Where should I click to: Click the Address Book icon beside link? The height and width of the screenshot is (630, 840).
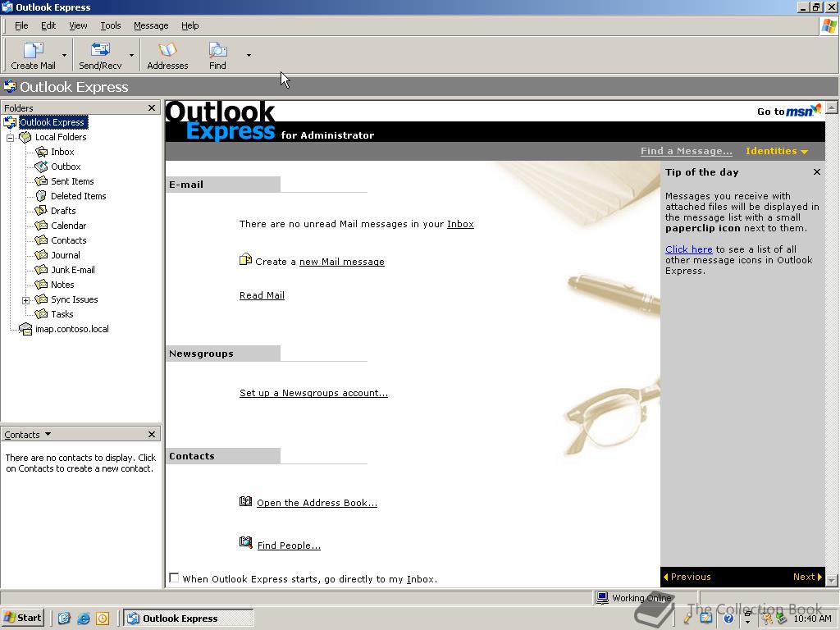(x=245, y=501)
